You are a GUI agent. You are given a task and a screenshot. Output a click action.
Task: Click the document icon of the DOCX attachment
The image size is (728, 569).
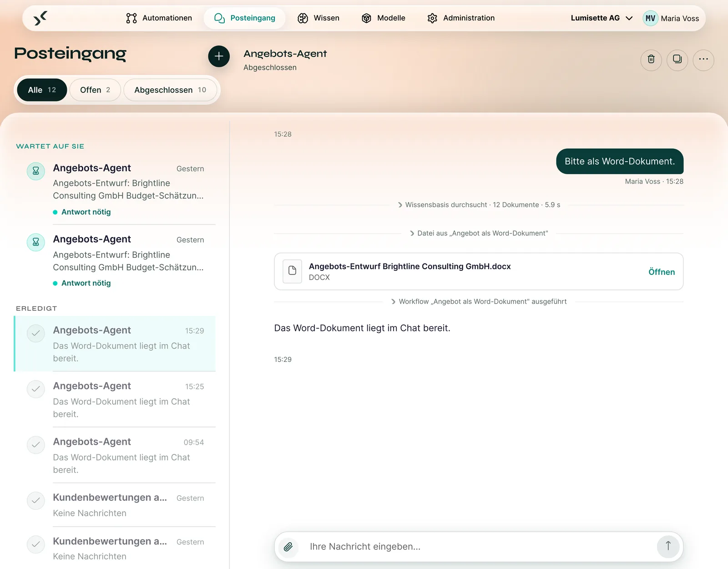pos(292,271)
